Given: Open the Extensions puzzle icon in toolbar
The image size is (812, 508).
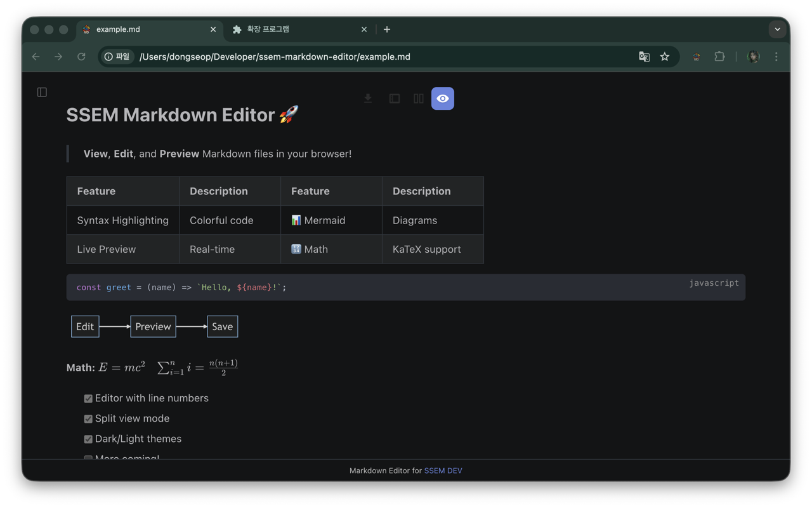Looking at the screenshot, I should (x=719, y=57).
